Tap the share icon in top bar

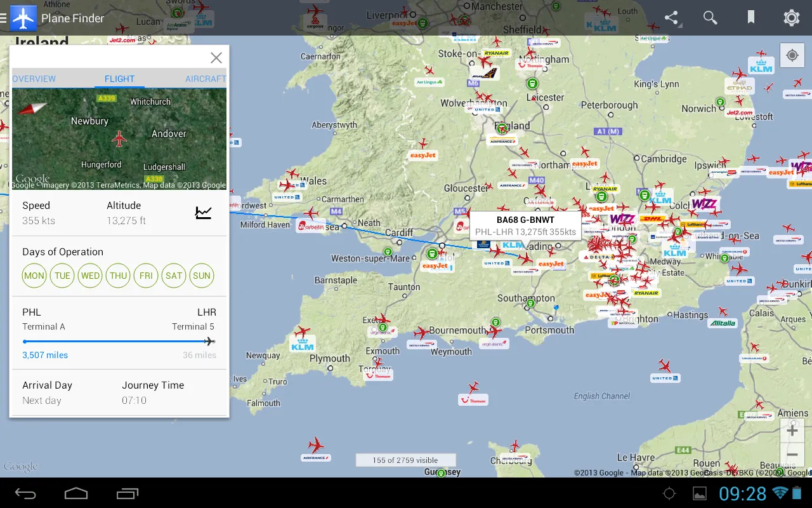click(x=671, y=18)
